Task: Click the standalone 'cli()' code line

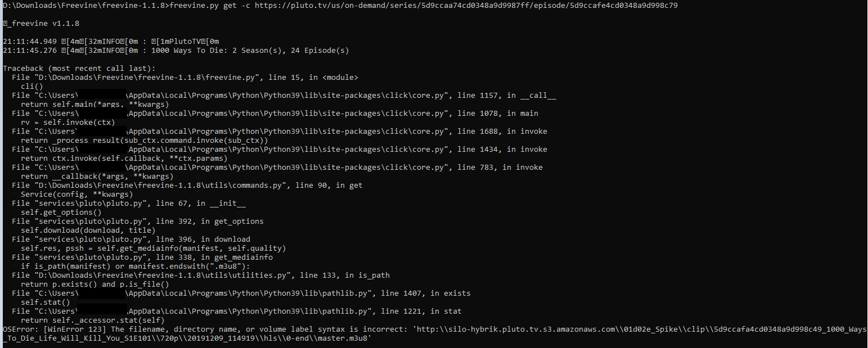Action: 32,86
